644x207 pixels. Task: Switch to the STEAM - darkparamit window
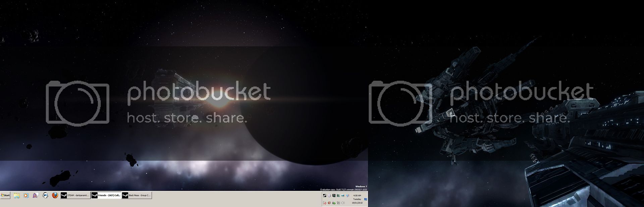75,195
